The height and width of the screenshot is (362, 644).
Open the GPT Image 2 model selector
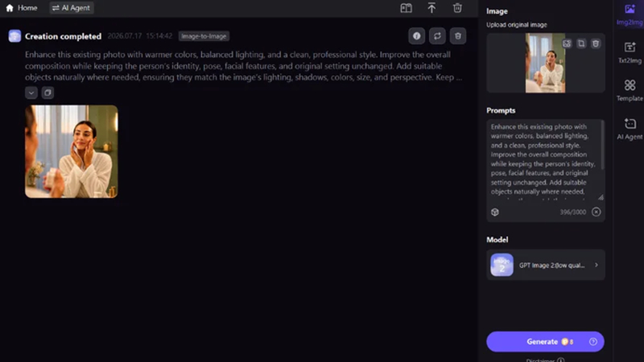pos(546,265)
